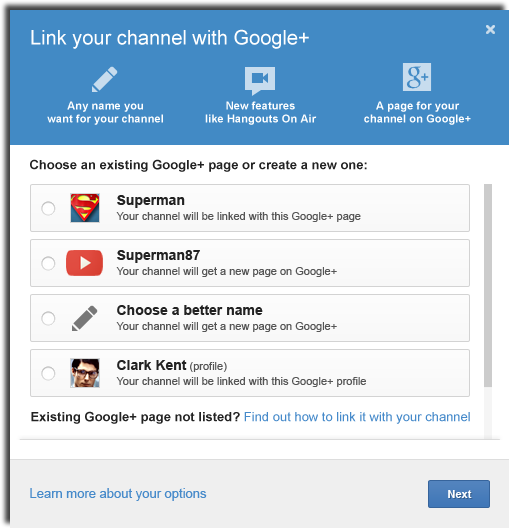Image resolution: width=509 pixels, height=528 pixels.
Task: Click 'New features like Hangouts On Air' text
Action: 260,112
